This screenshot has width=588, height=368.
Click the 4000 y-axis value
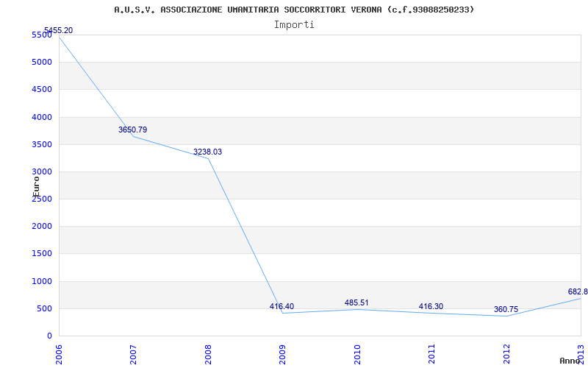[42, 117]
